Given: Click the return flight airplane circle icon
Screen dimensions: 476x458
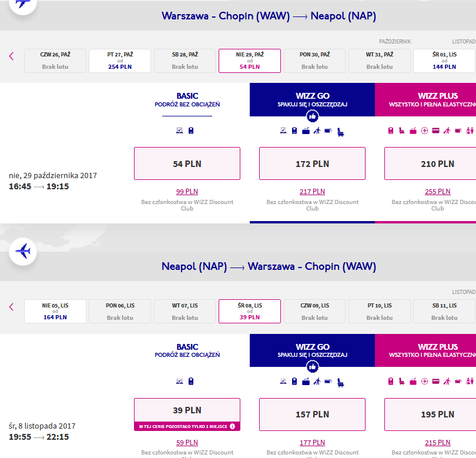Looking at the screenshot, I should 23,252.
